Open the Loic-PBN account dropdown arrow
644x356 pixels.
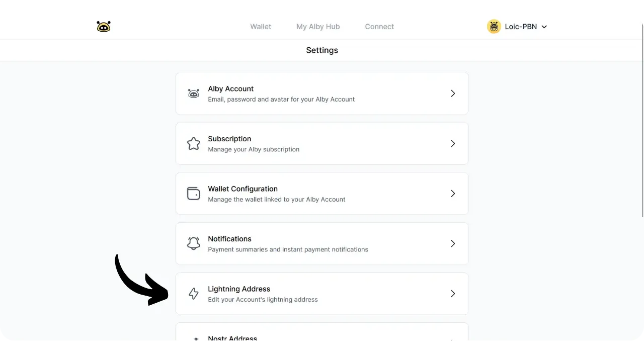tap(544, 27)
